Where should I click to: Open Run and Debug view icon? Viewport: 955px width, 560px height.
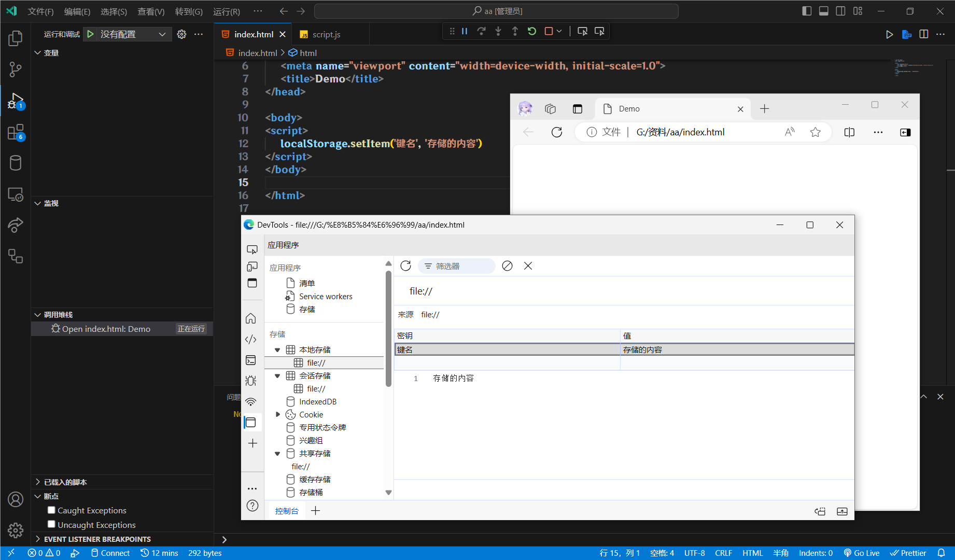click(16, 101)
